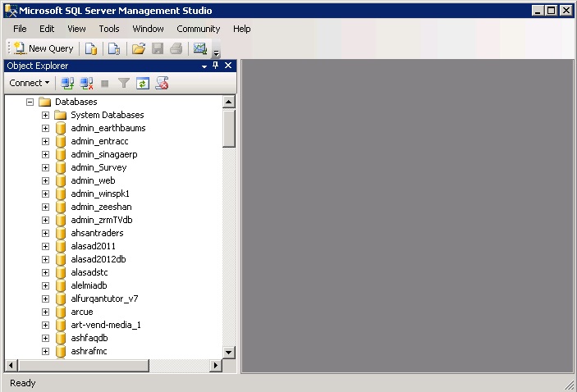This screenshot has width=577, height=392.
Task: Expand the admin_sinagaerp database node
Action: [x=45, y=154]
